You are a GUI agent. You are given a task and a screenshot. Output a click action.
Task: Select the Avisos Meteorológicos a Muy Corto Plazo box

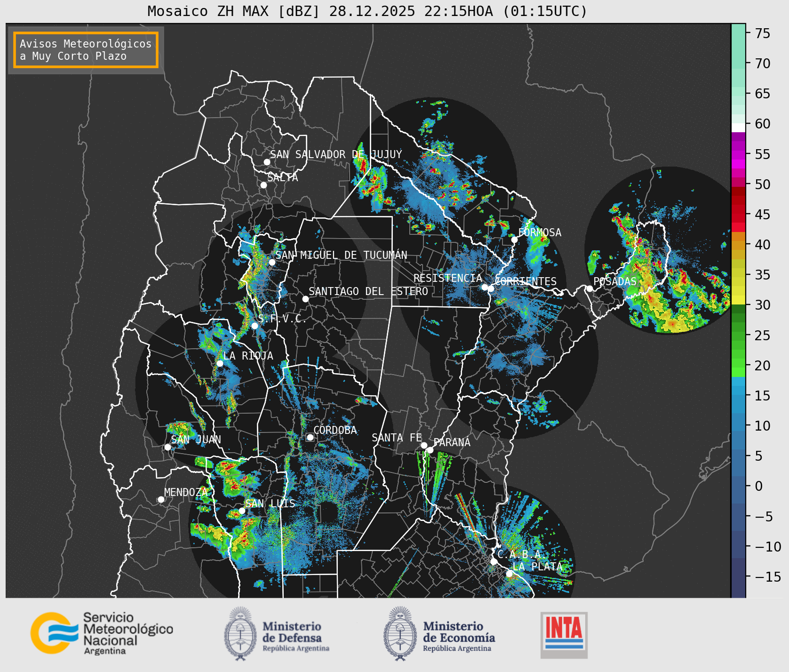(x=86, y=50)
